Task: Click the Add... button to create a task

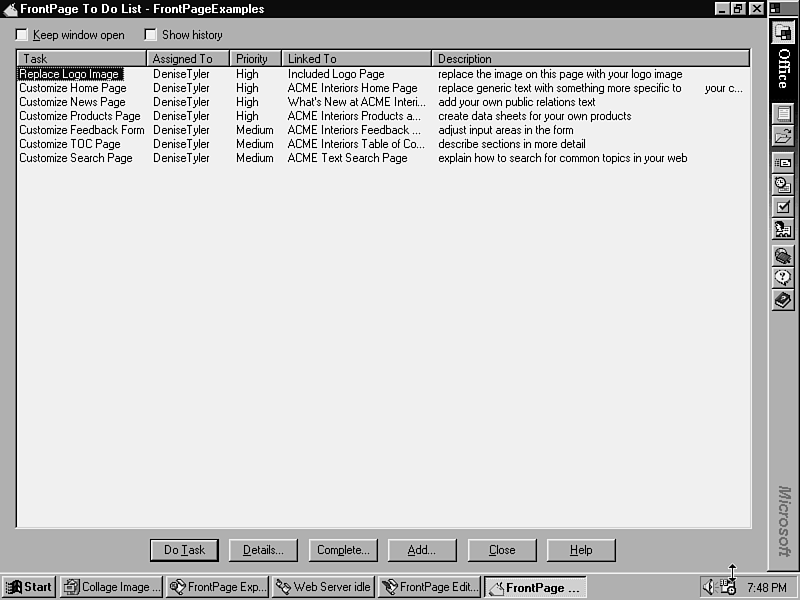Action: [x=422, y=550]
